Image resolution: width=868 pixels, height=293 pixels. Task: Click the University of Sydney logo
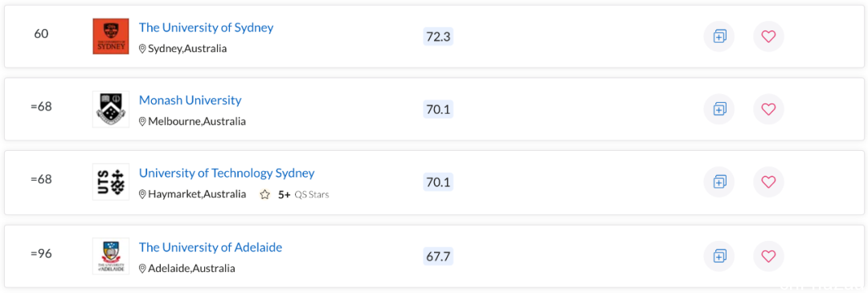tap(111, 36)
